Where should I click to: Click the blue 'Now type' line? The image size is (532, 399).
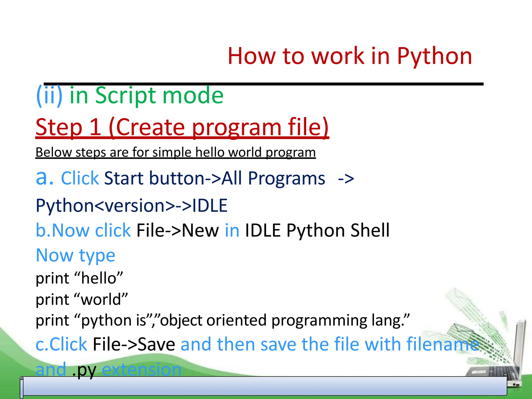click(x=75, y=255)
